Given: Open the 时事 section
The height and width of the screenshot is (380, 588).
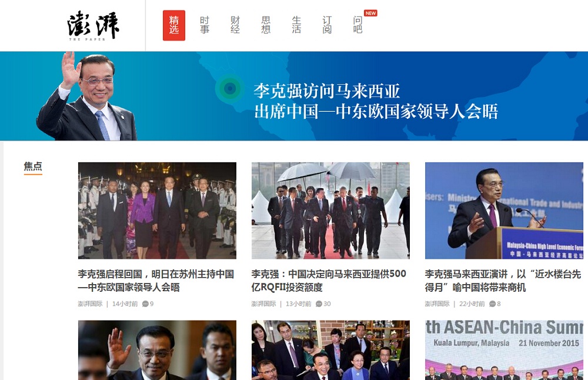Looking at the screenshot, I should (205, 25).
